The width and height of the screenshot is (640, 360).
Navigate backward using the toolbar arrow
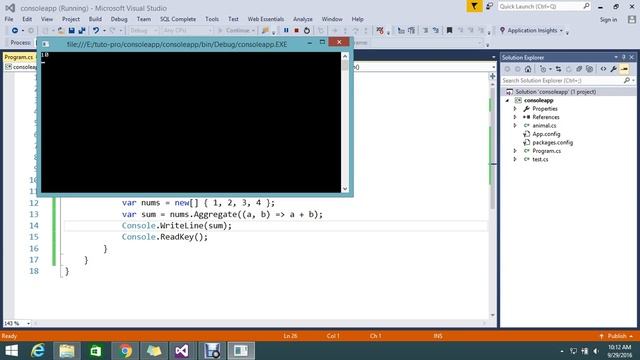point(15,31)
